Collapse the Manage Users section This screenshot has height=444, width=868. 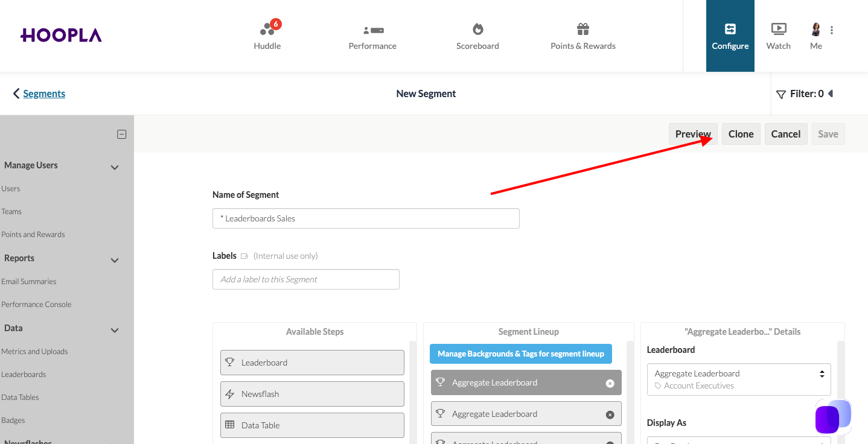pos(115,167)
